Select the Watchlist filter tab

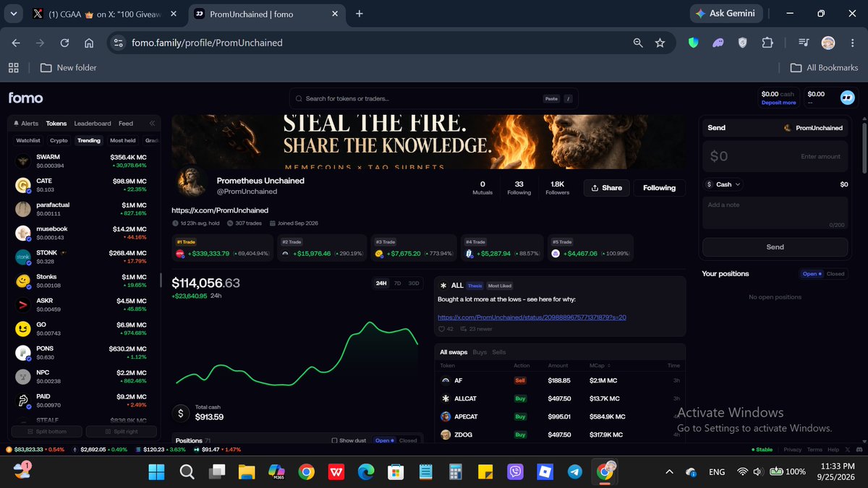click(28, 140)
